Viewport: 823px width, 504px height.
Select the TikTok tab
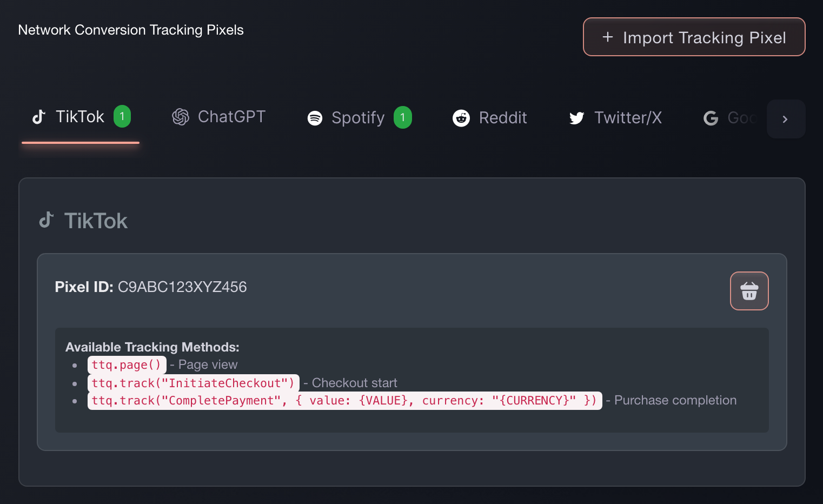pos(81,117)
